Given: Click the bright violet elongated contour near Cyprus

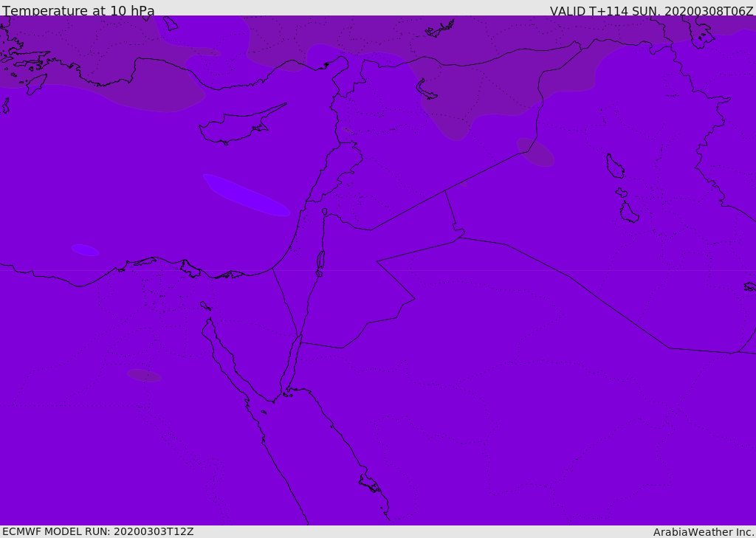Looking at the screenshot, I should [x=246, y=195].
